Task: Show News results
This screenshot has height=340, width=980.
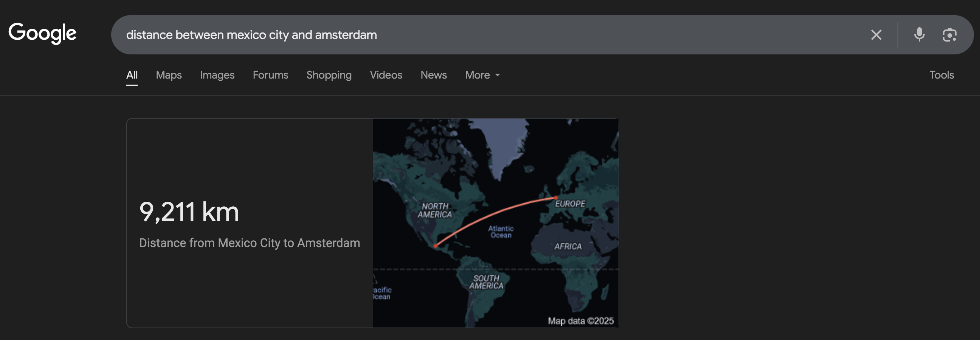Action: coord(433,75)
